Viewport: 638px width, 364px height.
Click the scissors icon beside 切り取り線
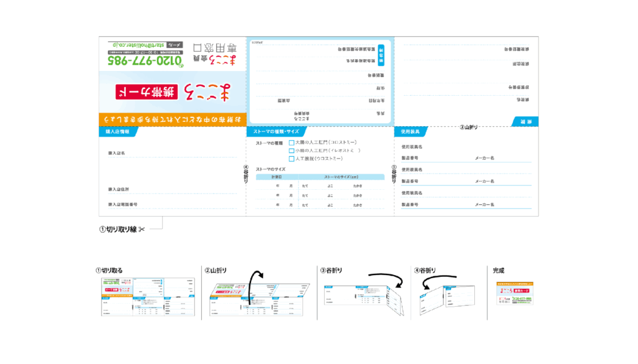[141, 229]
